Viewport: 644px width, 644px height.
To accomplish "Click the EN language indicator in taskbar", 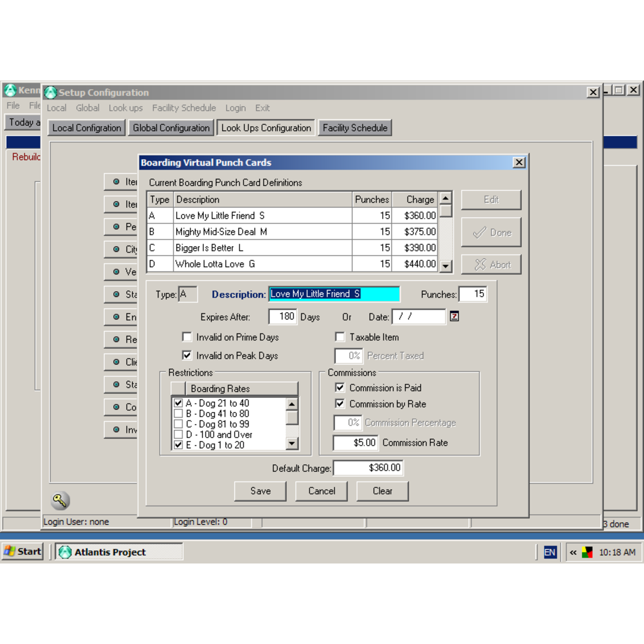I will pyautogui.click(x=549, y=552).
